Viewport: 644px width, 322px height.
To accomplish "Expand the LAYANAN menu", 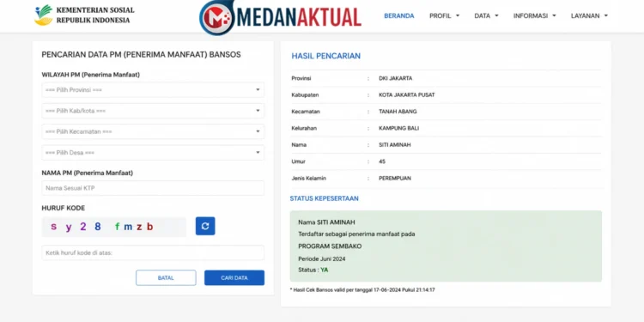I will tap(589, 15).
